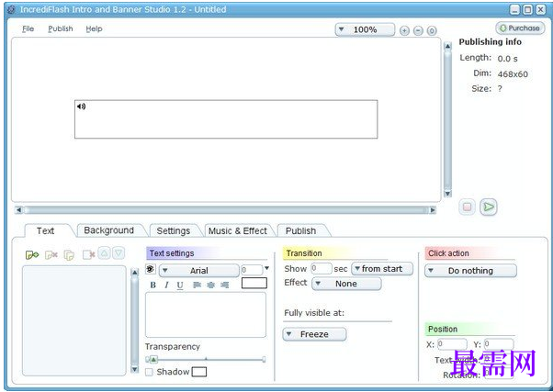Viewport: 553px width, 392px height.
Task: Click the delete text item icon
Action: (51, 254)
